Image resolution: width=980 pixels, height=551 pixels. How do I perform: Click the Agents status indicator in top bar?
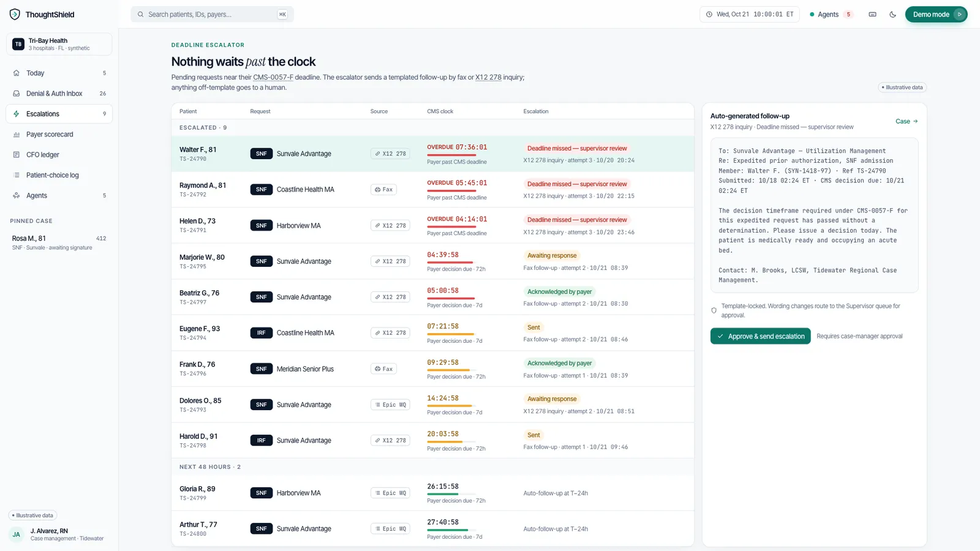click(831, 14)
